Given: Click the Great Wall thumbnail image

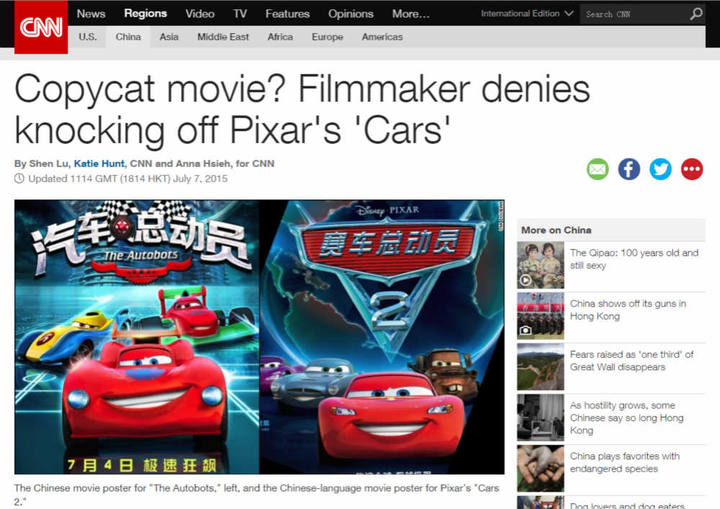Looking at the screenshot, I should tap(540, 367).
